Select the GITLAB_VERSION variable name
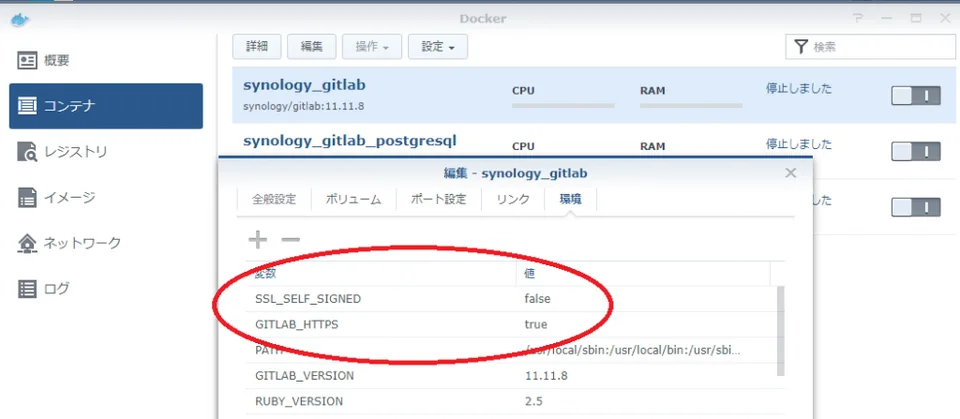 tap(304, 376)
